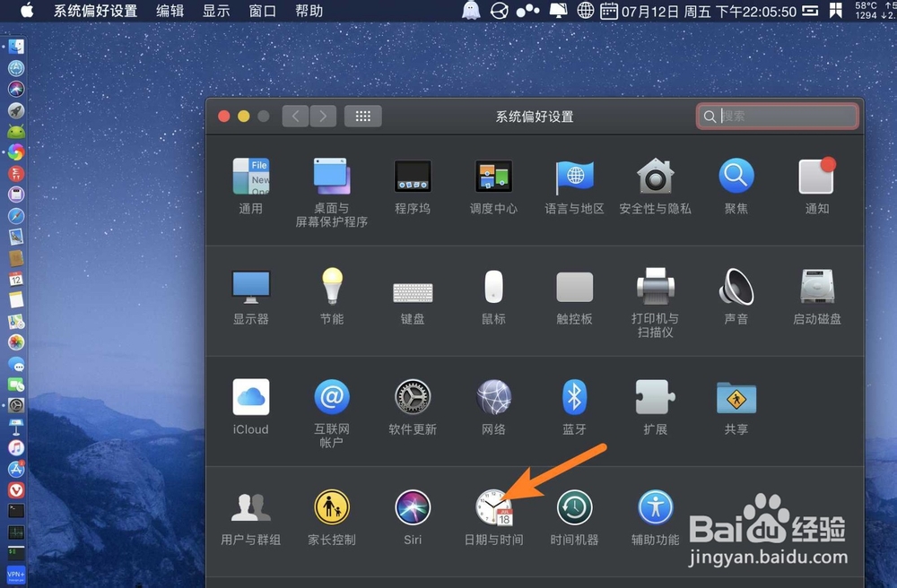Open the 编辑 menu in menu bar
The image size is (897, 588).
click(x=169, y=11)
